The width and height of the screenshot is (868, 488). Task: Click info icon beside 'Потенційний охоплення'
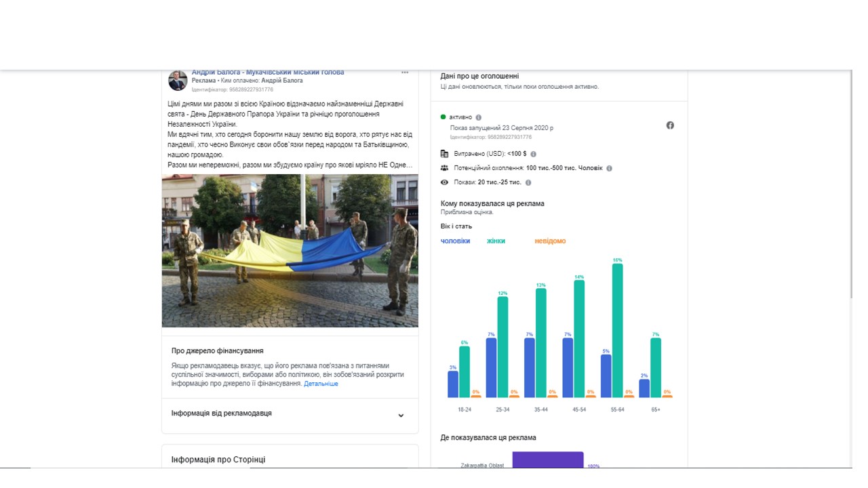point(609,168)
